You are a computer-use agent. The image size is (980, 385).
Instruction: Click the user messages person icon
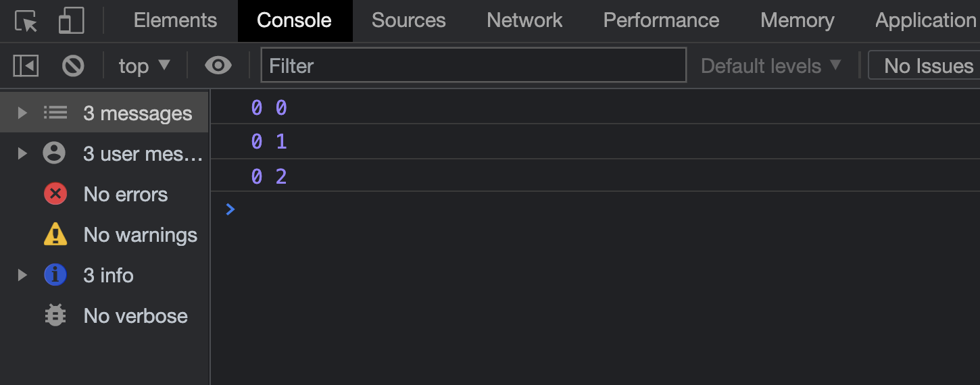[55, 154]
